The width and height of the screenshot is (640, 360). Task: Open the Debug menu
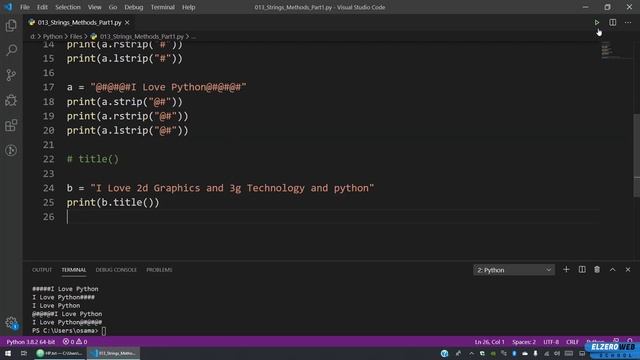pyautogui.click(x=133, y=7)
